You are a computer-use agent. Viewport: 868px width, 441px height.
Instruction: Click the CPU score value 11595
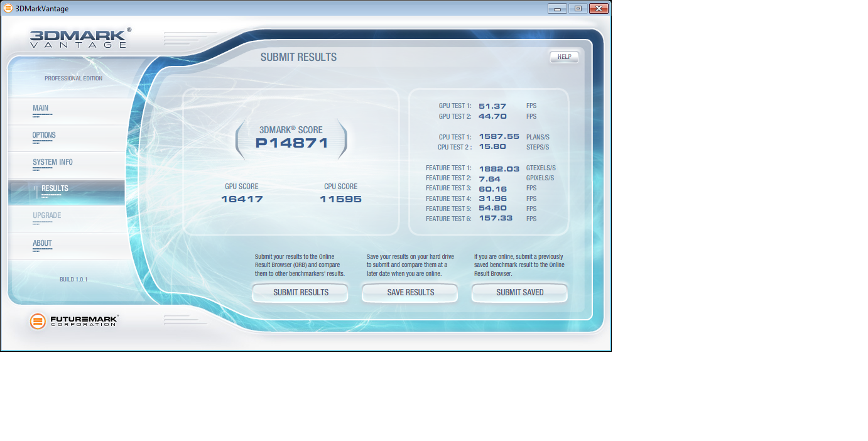(340, 199)
